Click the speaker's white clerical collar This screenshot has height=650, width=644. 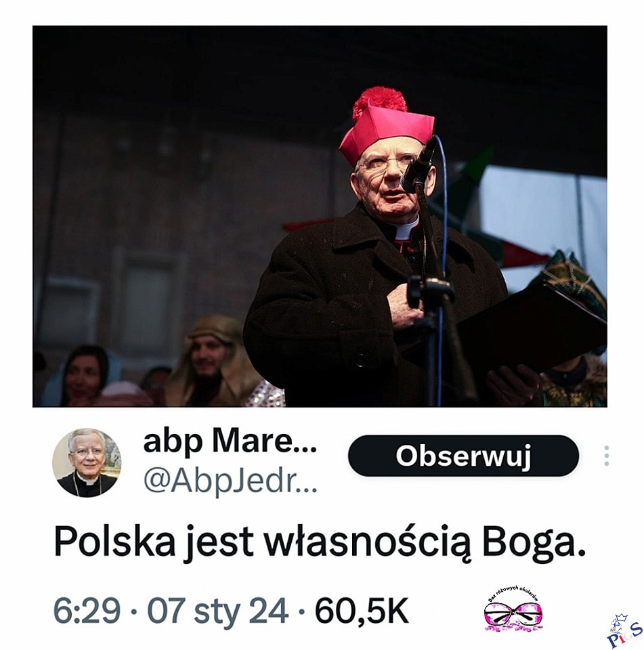[x=406, y=230]
